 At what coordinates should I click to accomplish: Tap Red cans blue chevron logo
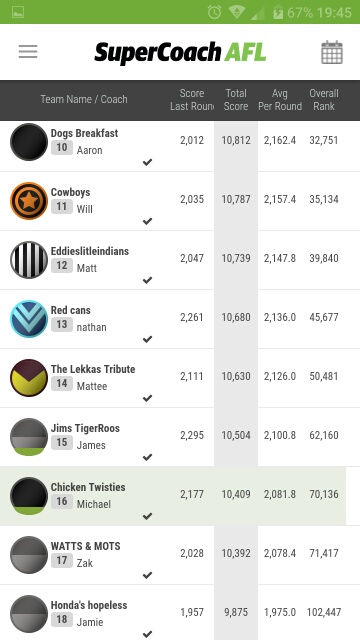pos(29,319)
